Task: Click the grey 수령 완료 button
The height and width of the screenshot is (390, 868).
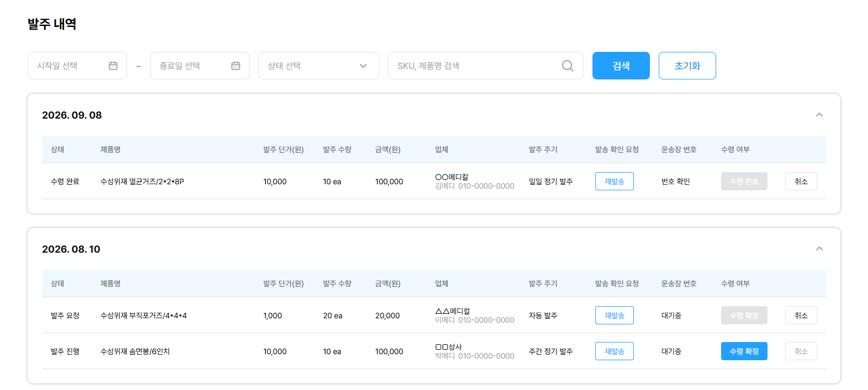Action: click(x=744, y=181)
